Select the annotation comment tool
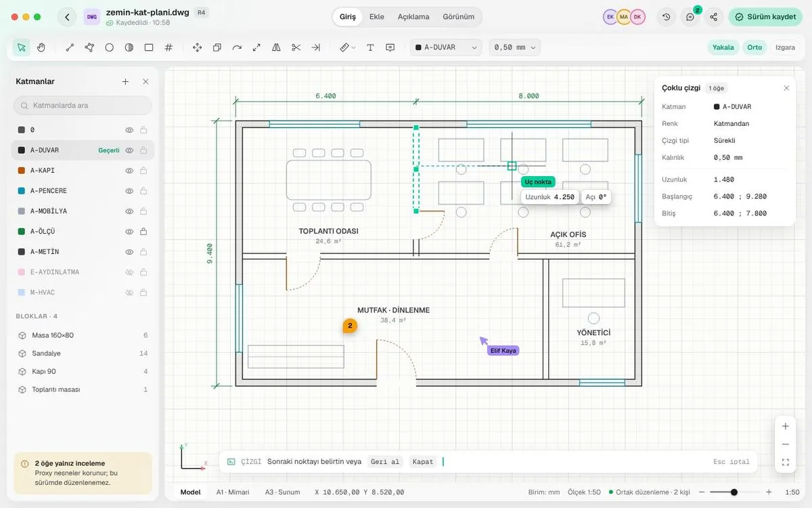Viewport: 812px width, 508px height. [x=390, y=47]
